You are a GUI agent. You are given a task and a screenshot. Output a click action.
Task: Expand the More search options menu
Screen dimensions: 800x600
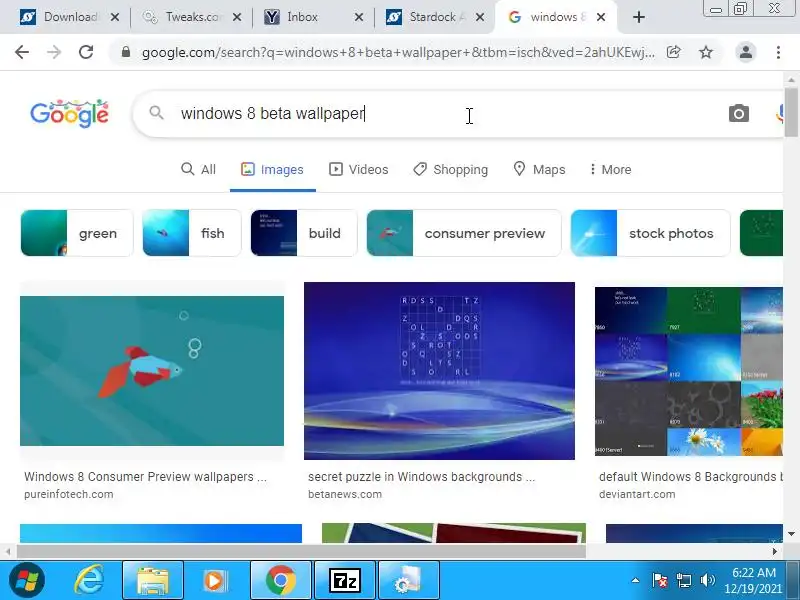[610, 169]
